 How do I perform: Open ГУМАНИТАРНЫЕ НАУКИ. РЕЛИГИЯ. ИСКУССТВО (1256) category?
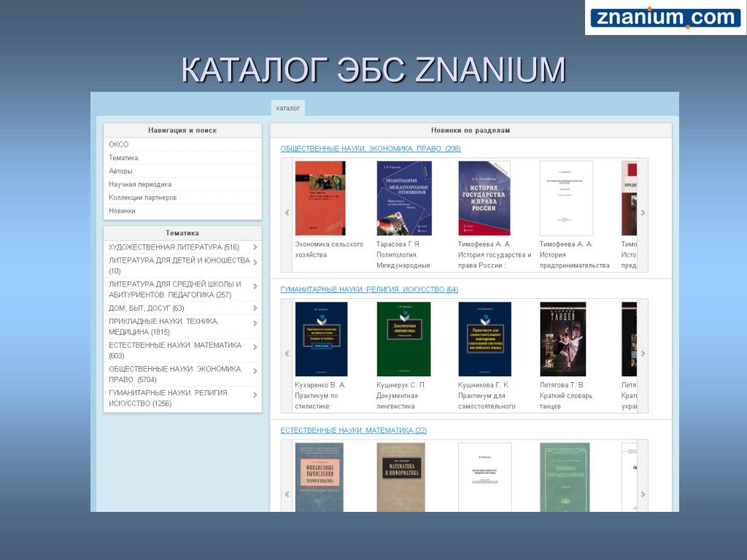pyautogui.click(x=169, y=397)
